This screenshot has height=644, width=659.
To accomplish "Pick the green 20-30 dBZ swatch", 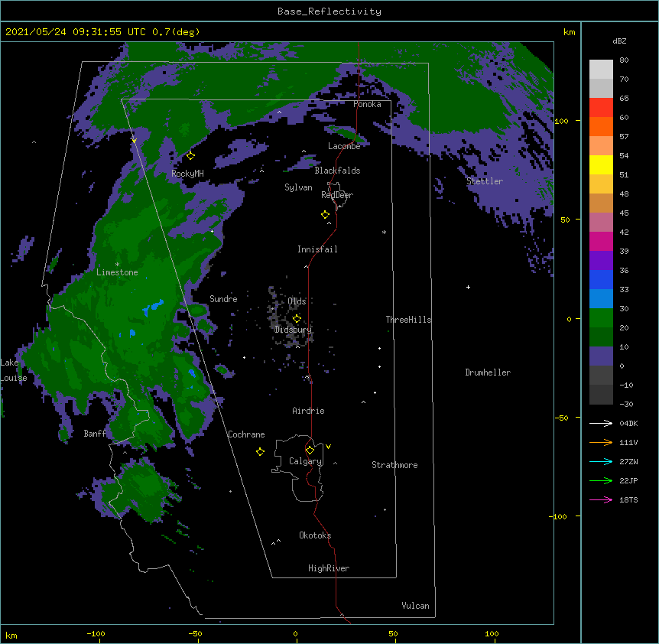I will point(601,318).
